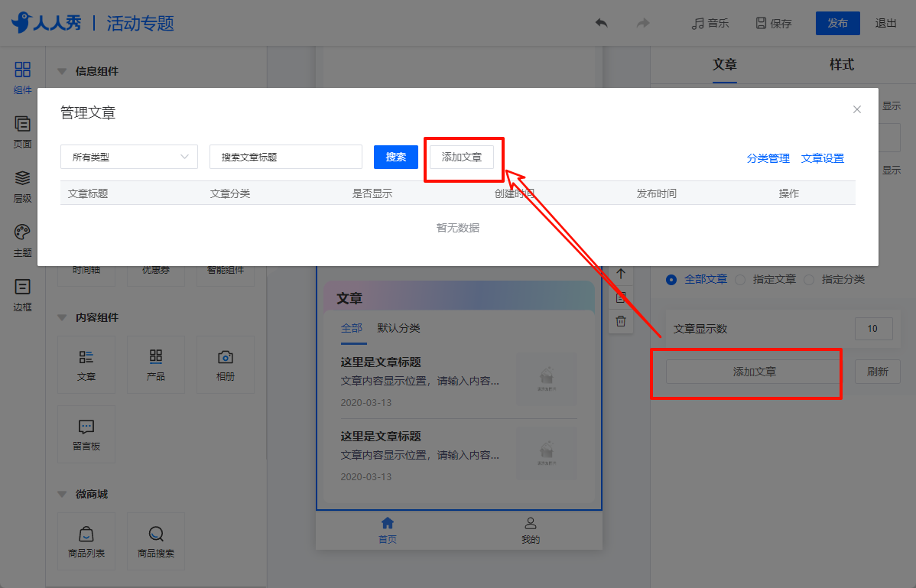Move the module up with arrow icon

[x=621, y=274]
